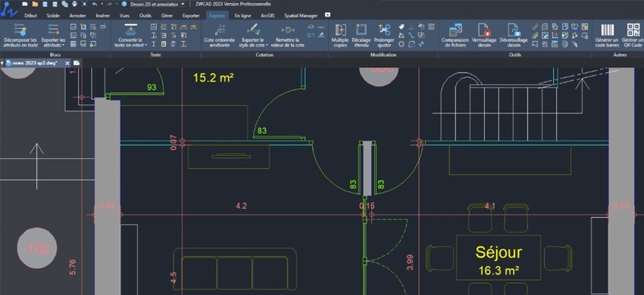This screenshot has width=644, height=295.
Task: Select the Décalage étendu tool
Action: pos(361,36)
